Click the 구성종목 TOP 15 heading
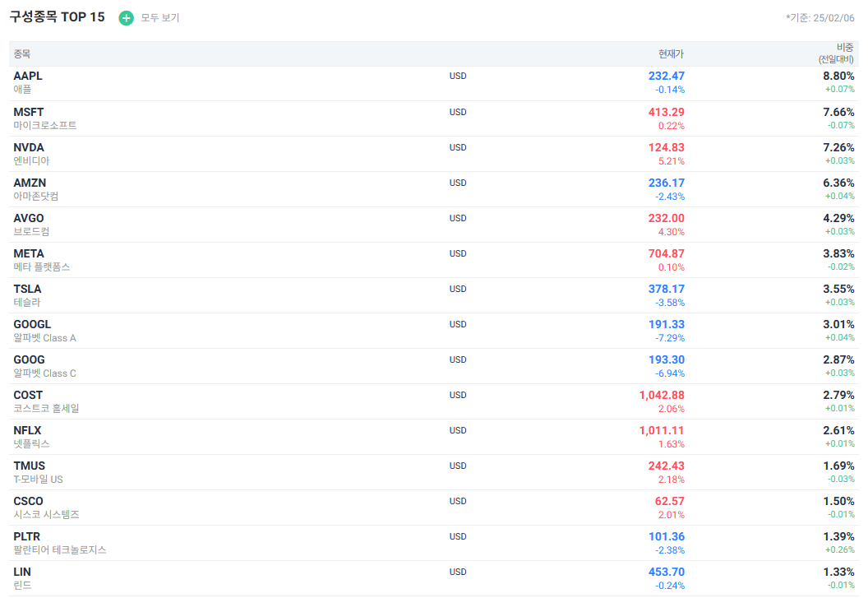This screenshot has width=868, height=598. [x=57, y=17]
